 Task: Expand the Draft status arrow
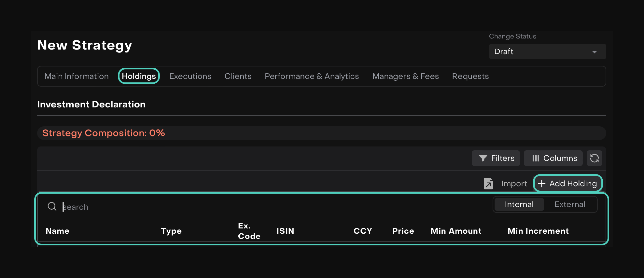(594, 52)
